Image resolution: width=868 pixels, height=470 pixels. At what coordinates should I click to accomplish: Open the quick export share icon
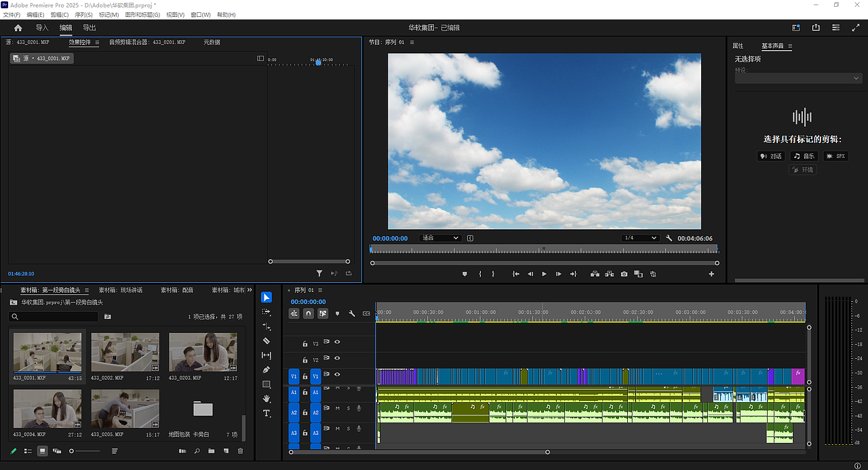click(816, 28)
